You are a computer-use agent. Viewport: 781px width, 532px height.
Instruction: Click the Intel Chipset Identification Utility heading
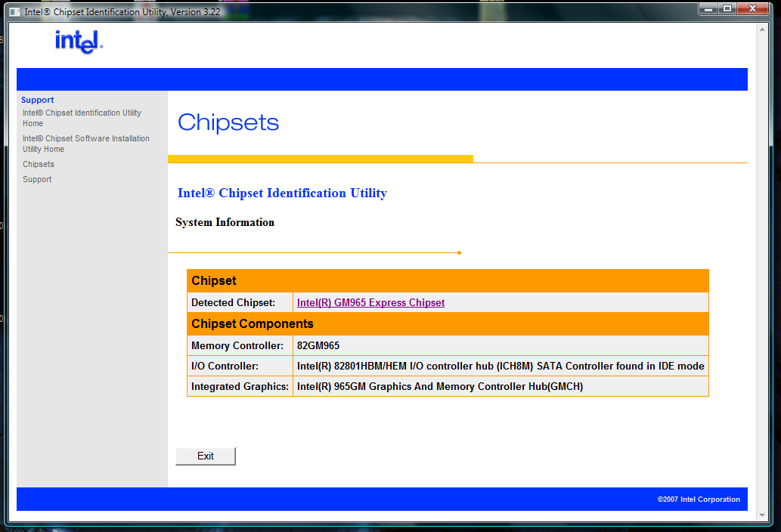[x=282, y=193]
